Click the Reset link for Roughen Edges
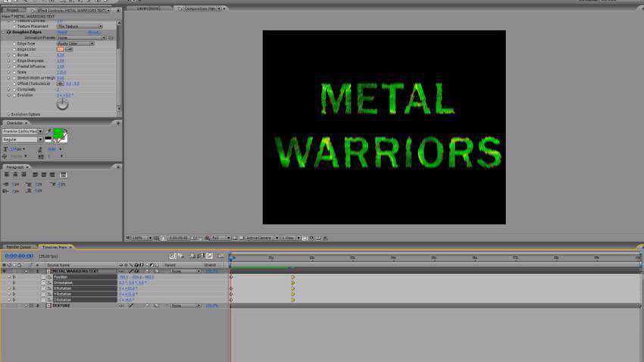Image resolution: width=644 pixels, height=362 pixels. (x=62, y=32)
